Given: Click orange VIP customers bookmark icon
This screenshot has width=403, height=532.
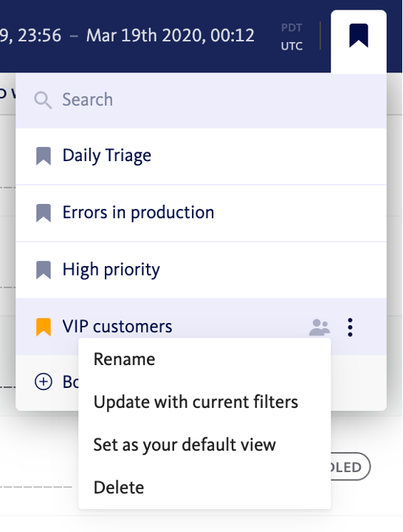Looking at the screenshot, I should 44,327.
